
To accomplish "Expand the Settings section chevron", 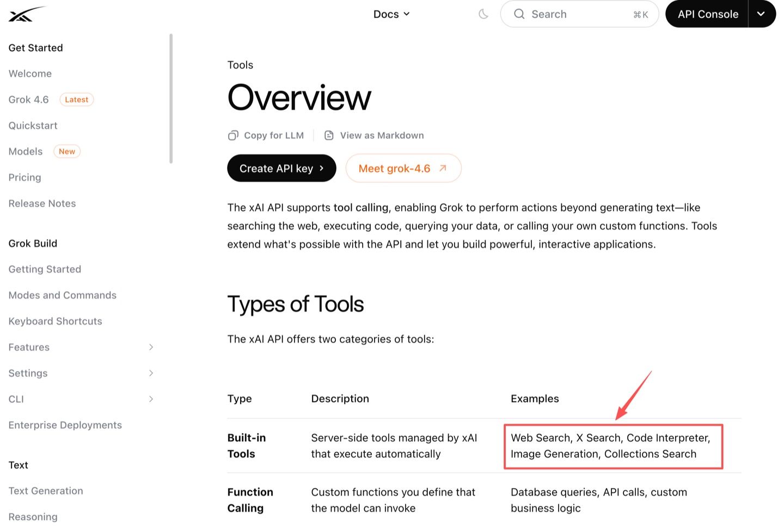I will click(x=151, y=373).
